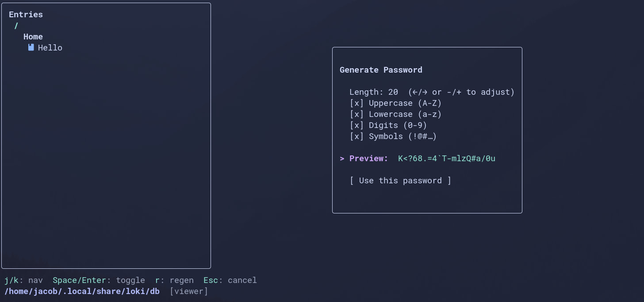Click the Esc: cancel hint
Screen dimensions: 644x302
point(230,280)
